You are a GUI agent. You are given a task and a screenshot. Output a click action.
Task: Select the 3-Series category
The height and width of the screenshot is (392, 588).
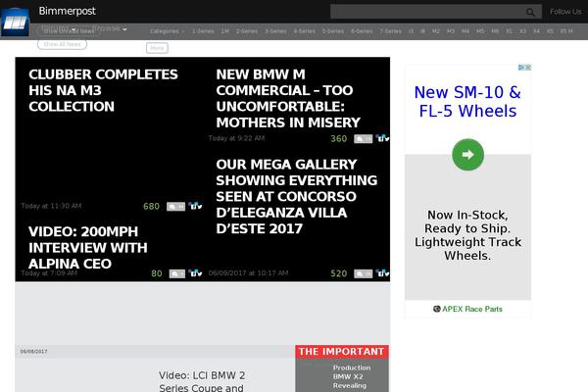[x=275, y=31]
